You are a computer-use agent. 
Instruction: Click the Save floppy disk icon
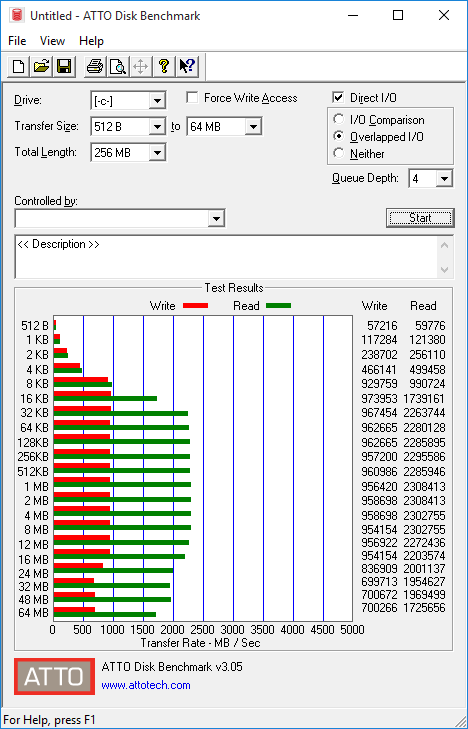pos(64,66)
